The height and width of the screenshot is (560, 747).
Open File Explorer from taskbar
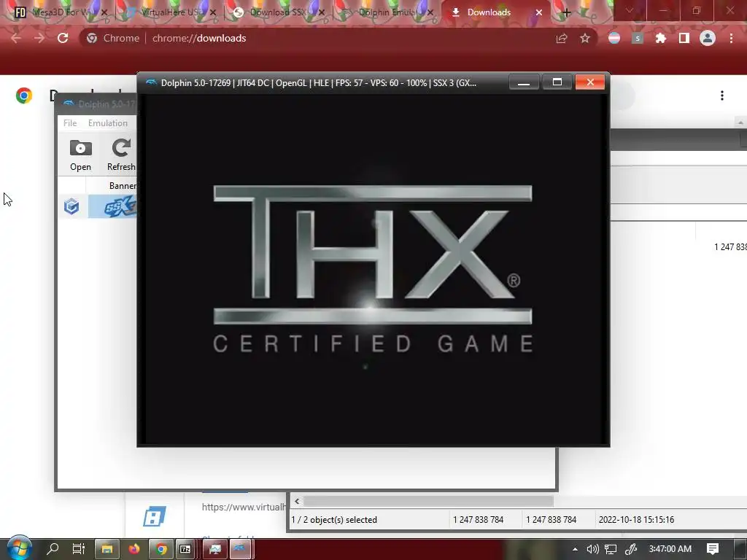[107, 549]
